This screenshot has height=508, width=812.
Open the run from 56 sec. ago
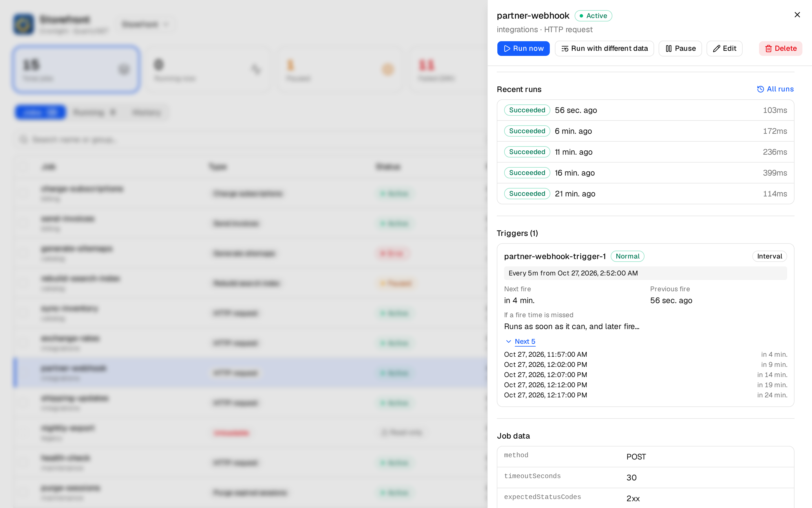[x=645, y=110]
